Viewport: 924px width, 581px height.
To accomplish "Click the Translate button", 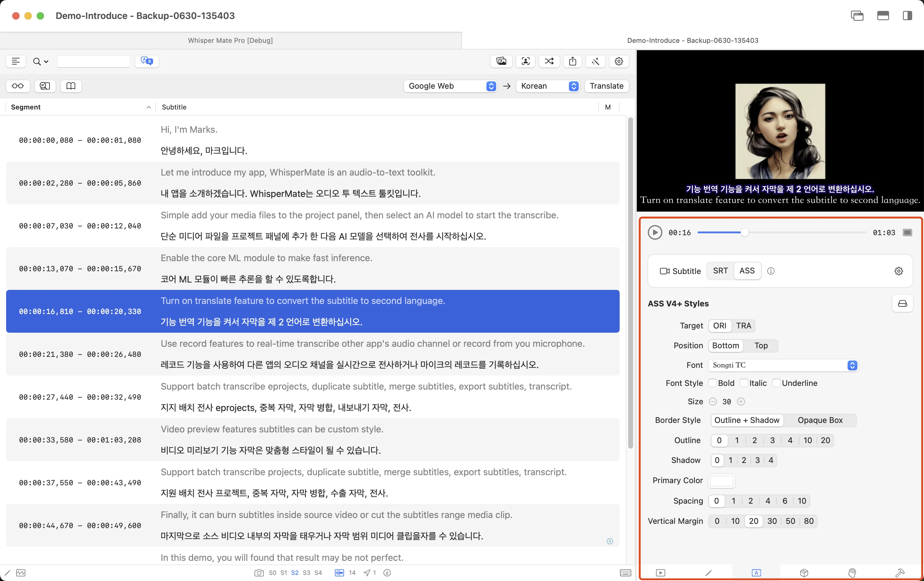I will 606,86.
